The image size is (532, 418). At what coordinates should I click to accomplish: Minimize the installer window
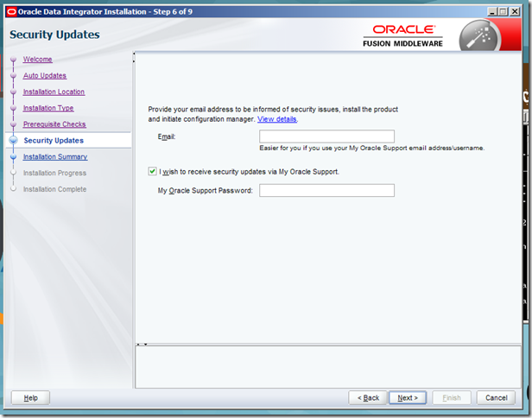click(x=492, y=12)
